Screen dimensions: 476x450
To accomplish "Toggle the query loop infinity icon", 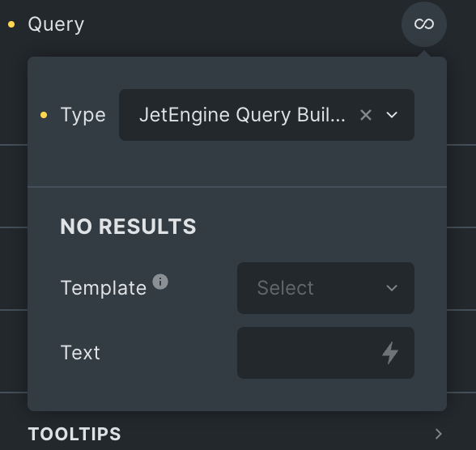I will (x=424, y=24).
